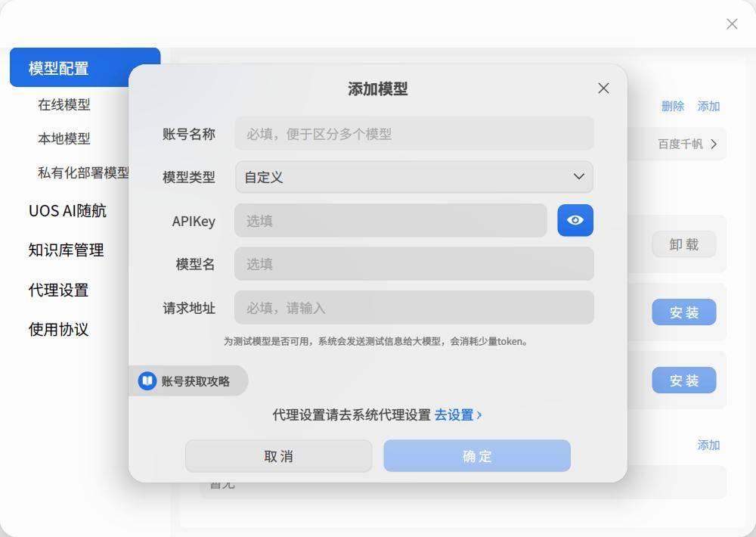Click the 取消 button
This screenshot has height=537, width=756.
279,456
